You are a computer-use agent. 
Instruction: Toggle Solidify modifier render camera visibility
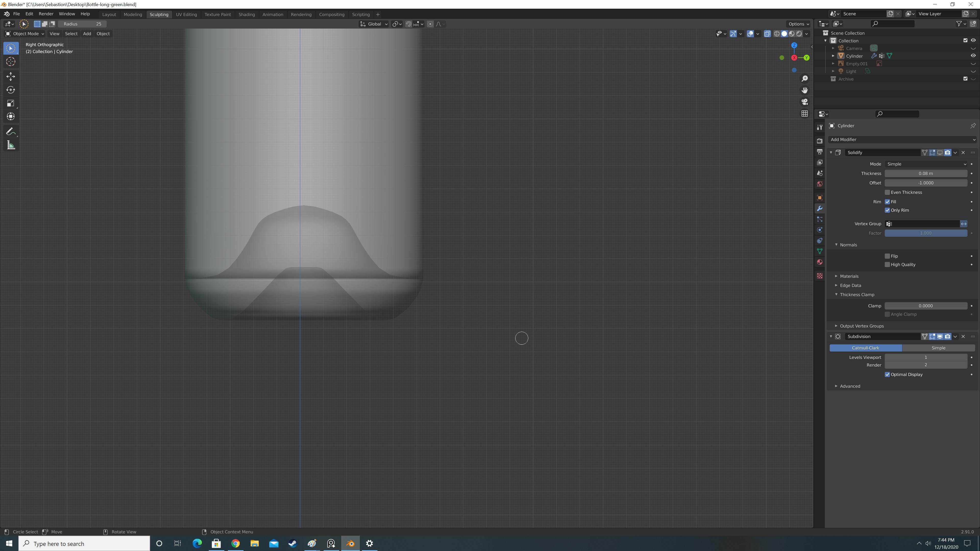click(948, 153)
